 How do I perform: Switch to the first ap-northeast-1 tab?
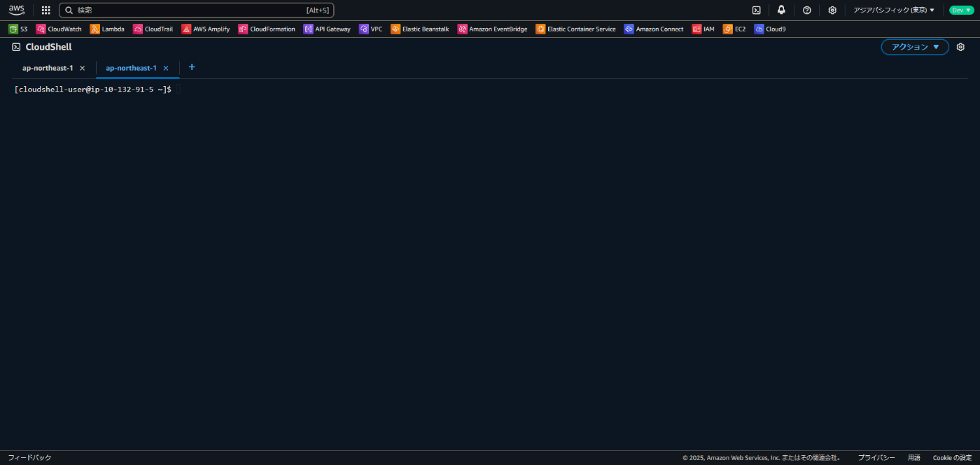click(48, 68)
